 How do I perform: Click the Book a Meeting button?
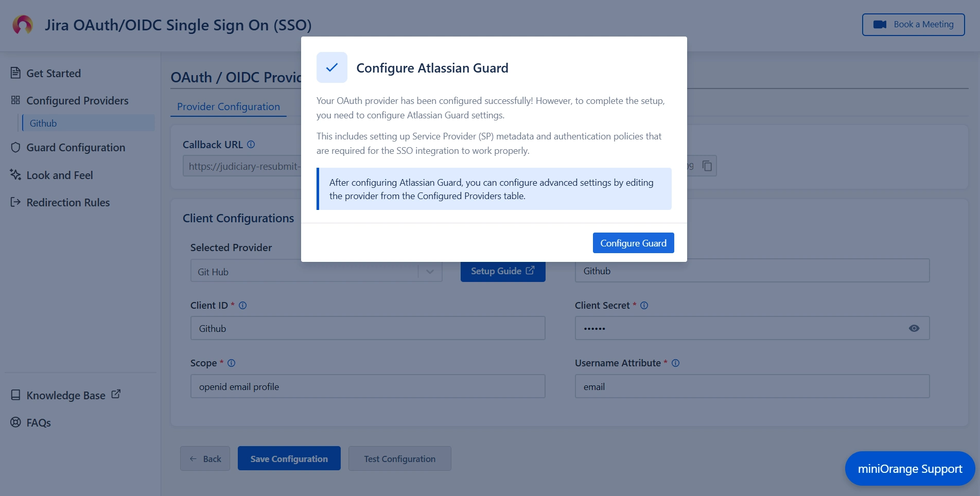(913, 24)
